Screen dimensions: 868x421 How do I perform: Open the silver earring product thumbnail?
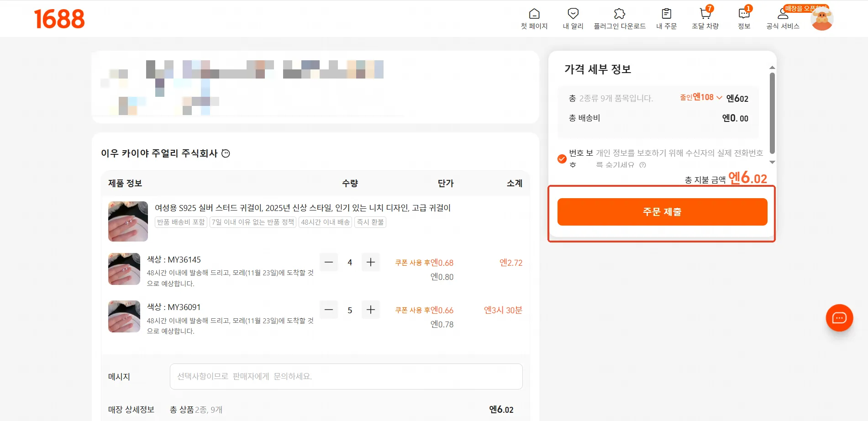tap(128, 221)
